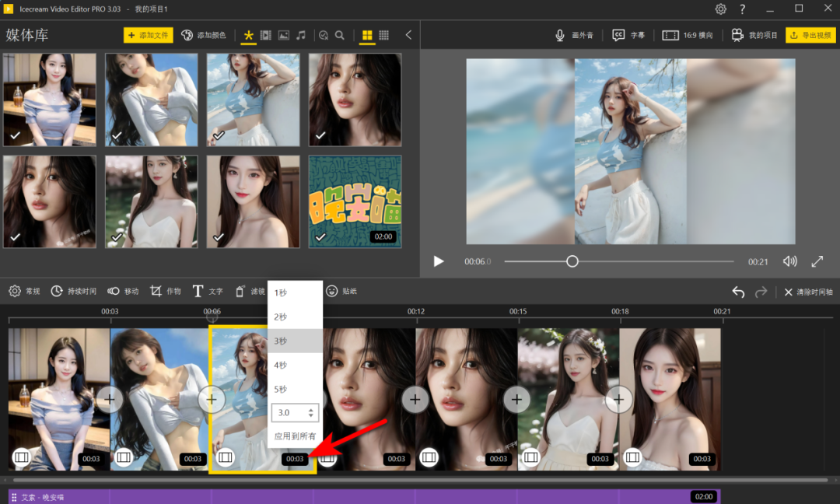Image resolution: width=840 pixels, height=504 pixels.
Task: Open 字幕 subtitles CC option
Action: pyautogui.click(x=628, y=35)
